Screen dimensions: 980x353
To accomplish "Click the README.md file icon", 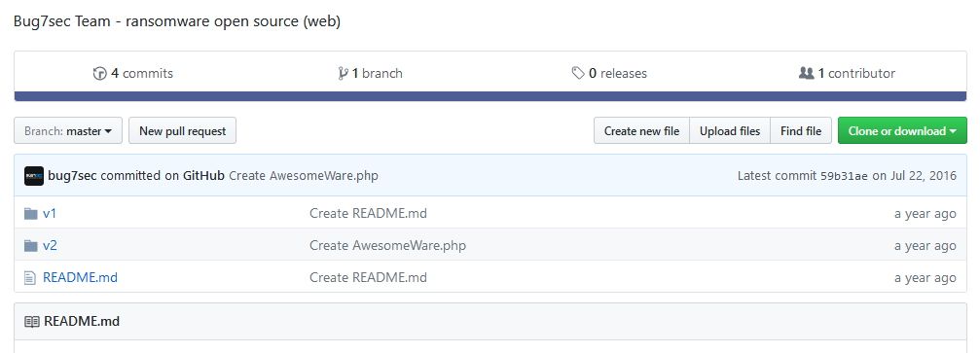I will click(x=30, y=277).
